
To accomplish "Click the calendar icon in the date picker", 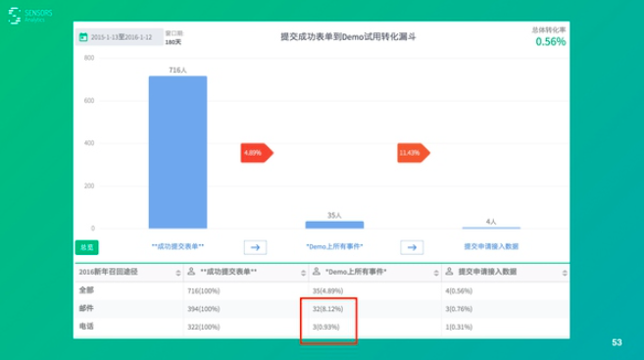I will pyautogui.click(x=83, y=37).
